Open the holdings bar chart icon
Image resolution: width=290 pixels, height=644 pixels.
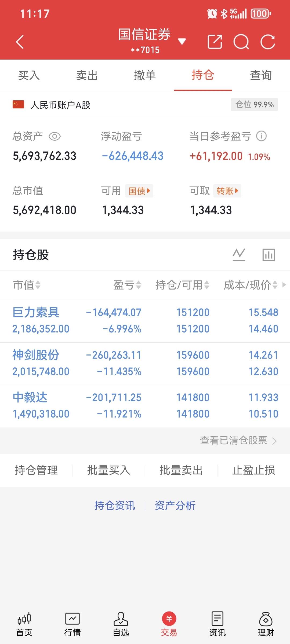pyautogui.click(x=269, y=255)
